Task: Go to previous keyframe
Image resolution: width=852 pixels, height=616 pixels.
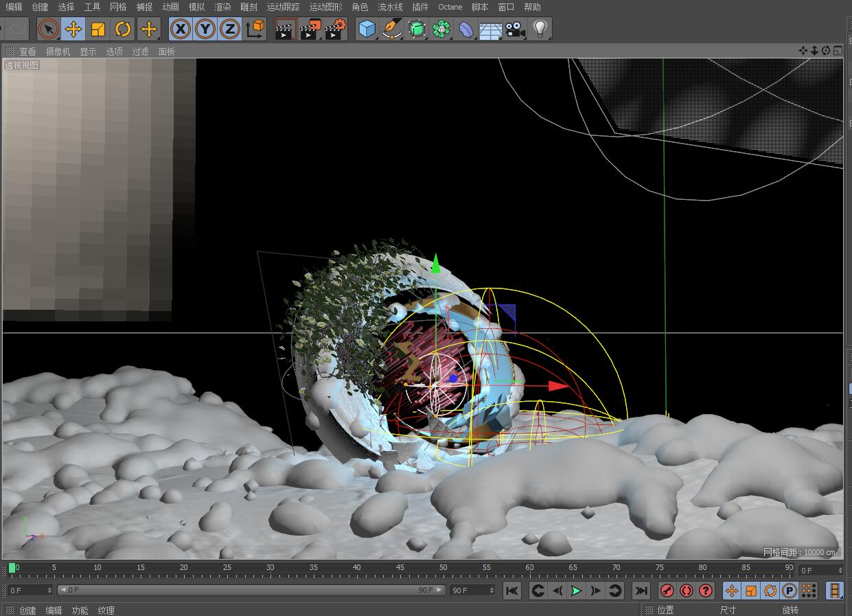Action: (538, 591)
